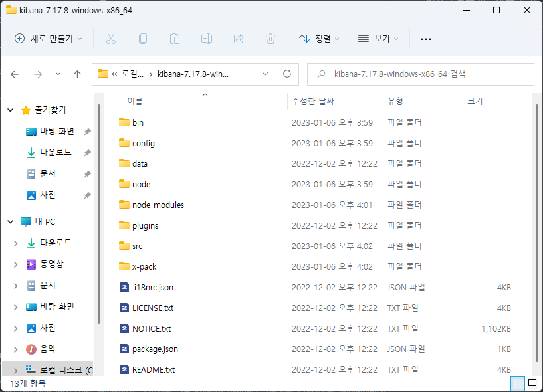543x392 pixels.
Task: Click the magnifier icon in search box
Action: (x=321, y=74)
